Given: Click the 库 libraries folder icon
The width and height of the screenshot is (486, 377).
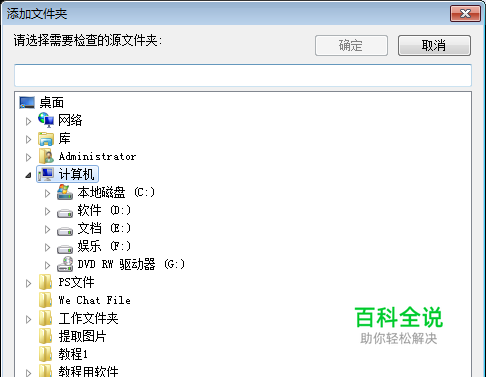Looking at the screenshot, I should [x=46, y=139].
